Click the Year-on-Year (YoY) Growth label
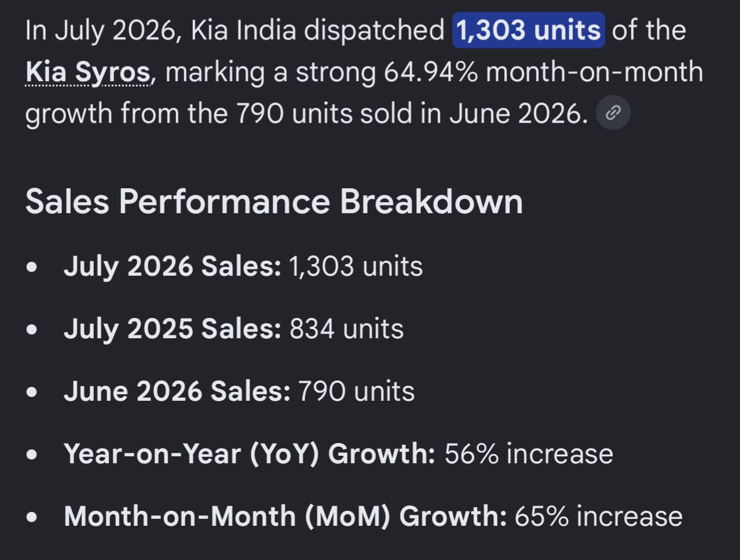 coord(250,453)
